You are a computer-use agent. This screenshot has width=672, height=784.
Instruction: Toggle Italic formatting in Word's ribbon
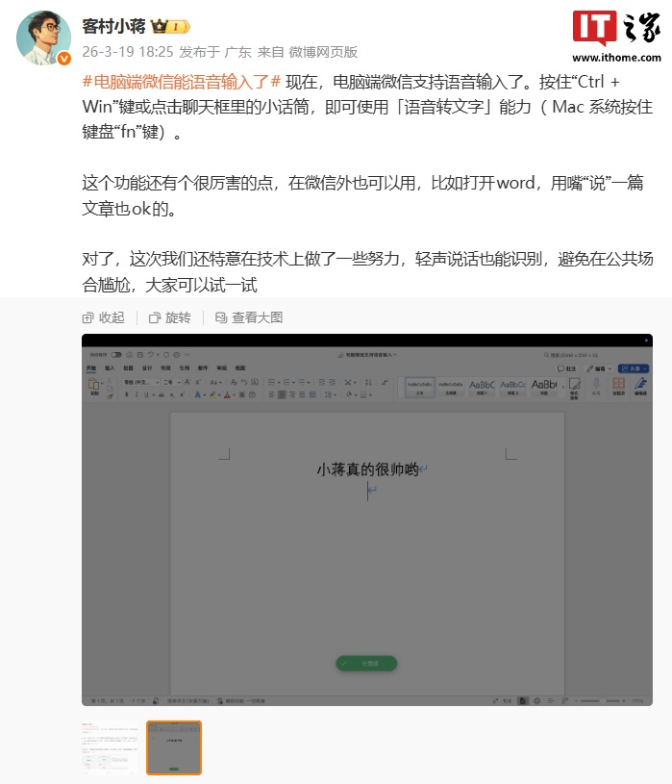[x=137, y=394]
